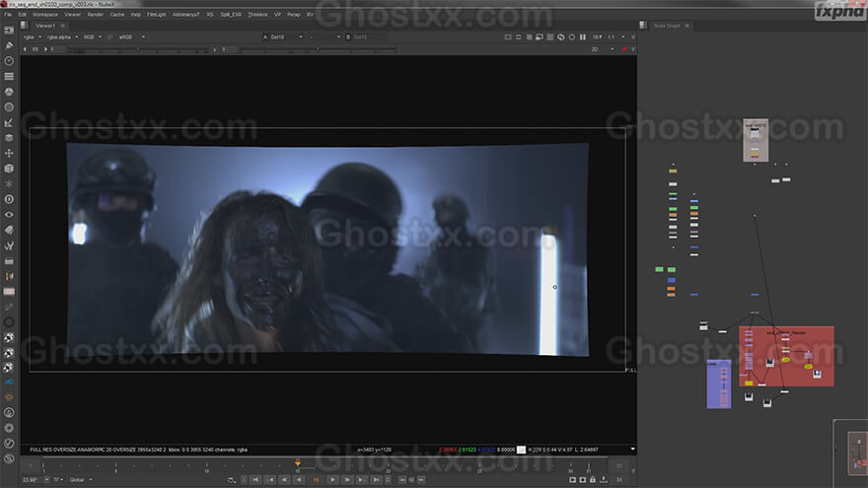Open the wipe mode '-' dropdown
The height and width of the screenshot is (488, 868).
[x=325, y=37]
